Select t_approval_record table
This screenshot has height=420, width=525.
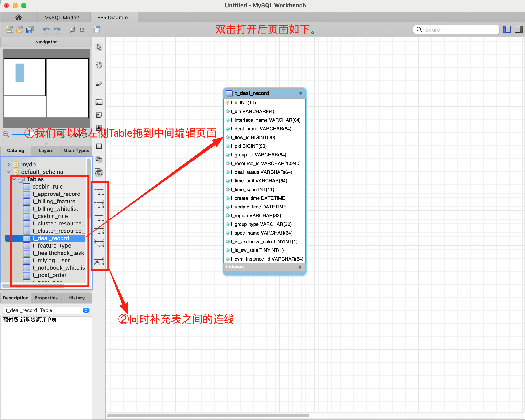[56, 194]
